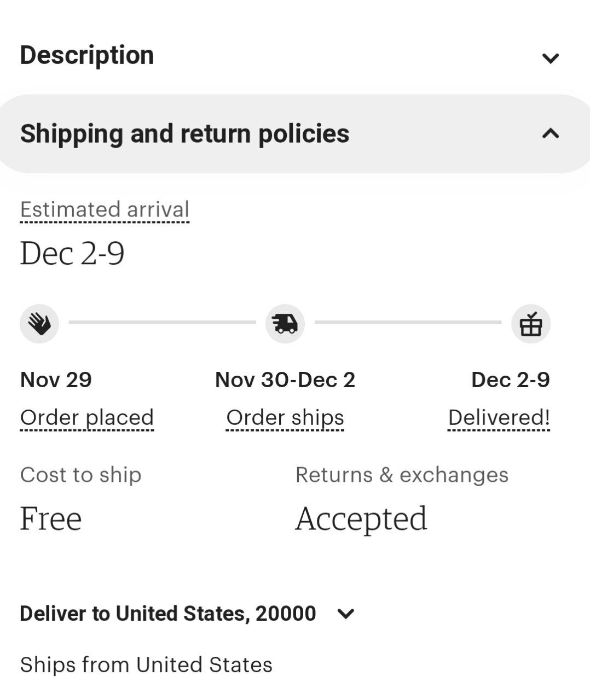The height and width of the screenshot is (700, 590).
Task: Click the progress line between ships and delivered
Action: click(x=408, y=323)
